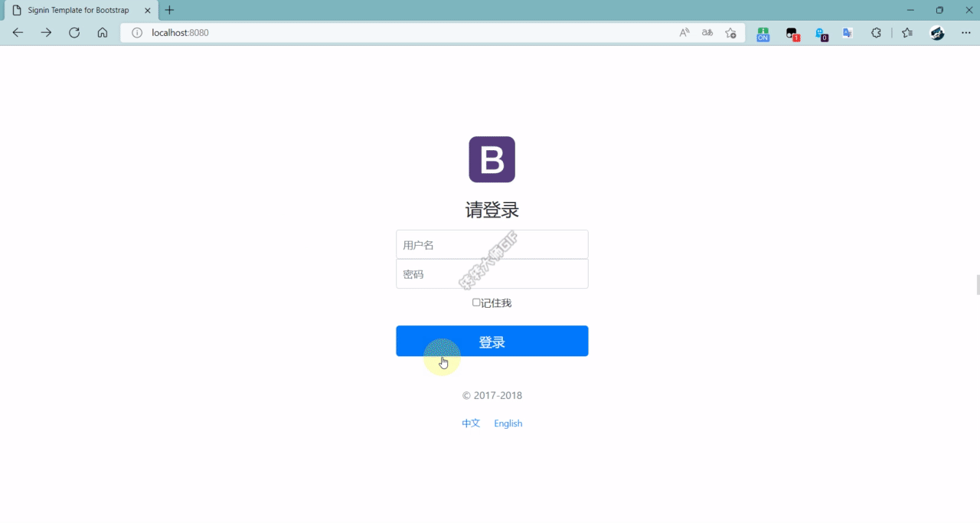Minimize the browser window
Screen dimensions: 980x523
coord(910,10)
